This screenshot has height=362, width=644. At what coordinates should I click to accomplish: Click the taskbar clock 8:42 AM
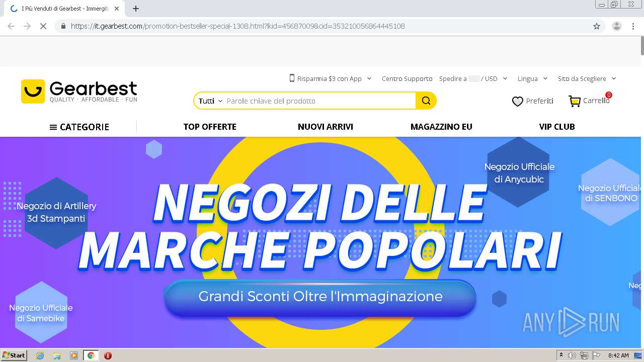click(x=618, y=355)
